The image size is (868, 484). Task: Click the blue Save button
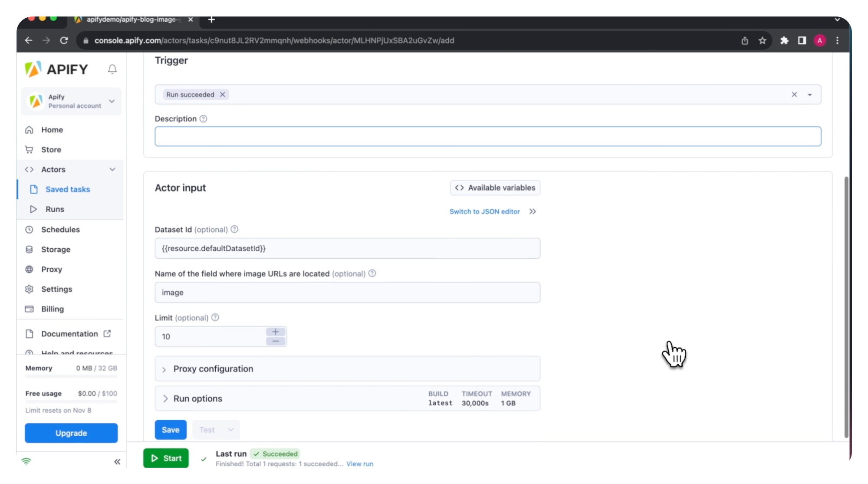click(x=171, y=429)
